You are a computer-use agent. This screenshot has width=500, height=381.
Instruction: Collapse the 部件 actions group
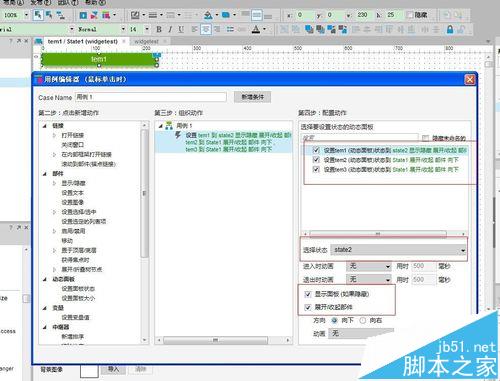[45, 174]
